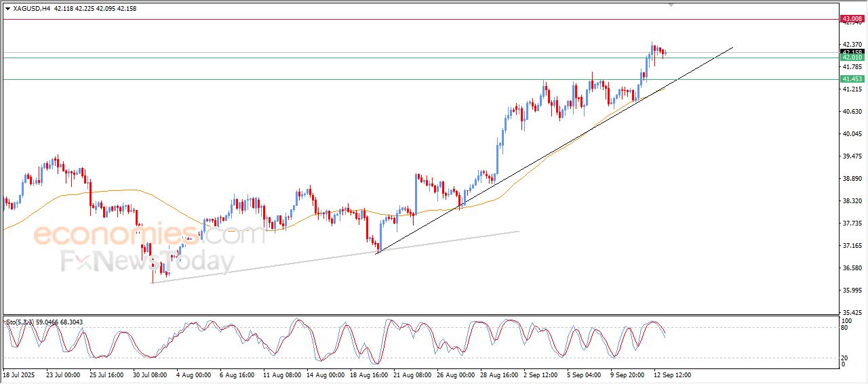Click the 18 Jul 2025 date label
The width and height of the screenshot is (868, 384).
18,374
